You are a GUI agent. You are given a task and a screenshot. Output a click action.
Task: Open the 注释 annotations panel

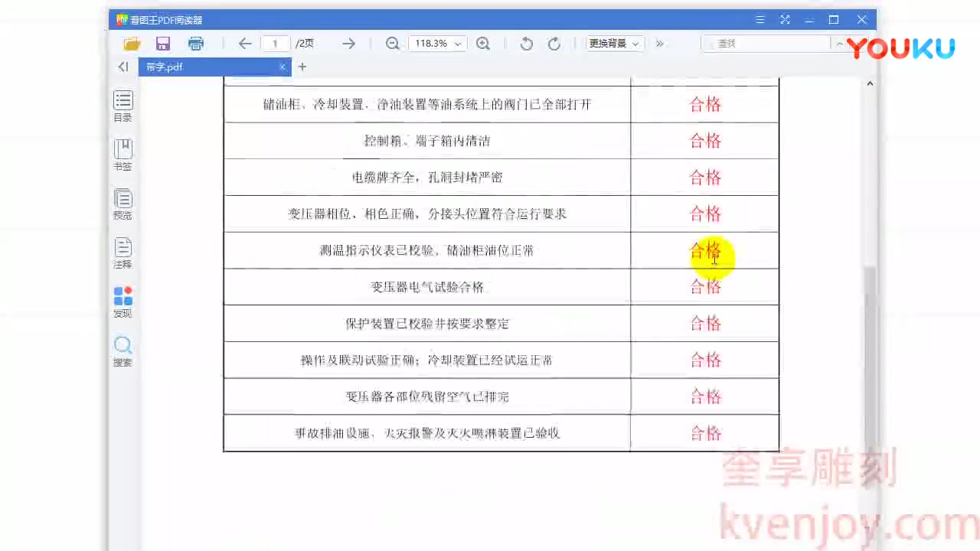tap(122, 253)
